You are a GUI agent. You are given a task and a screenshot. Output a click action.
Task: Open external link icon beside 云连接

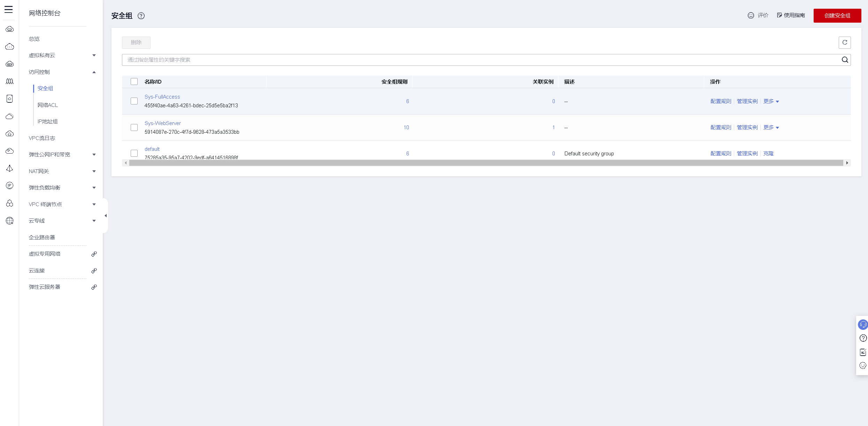pyautogui.click(x=94, y=271)
